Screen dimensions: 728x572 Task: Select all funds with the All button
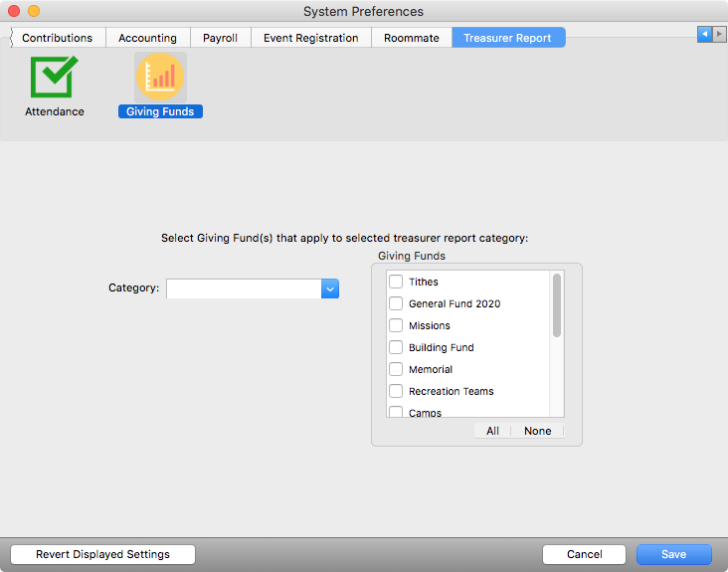pyautogui.click(x=492, y=431)
